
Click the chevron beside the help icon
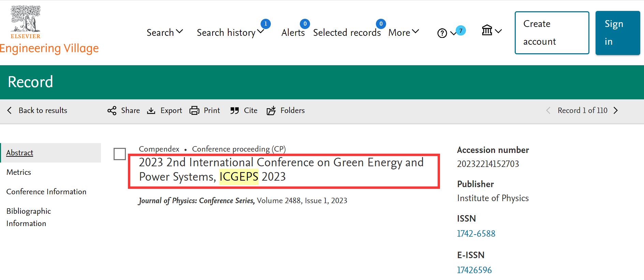453,33
